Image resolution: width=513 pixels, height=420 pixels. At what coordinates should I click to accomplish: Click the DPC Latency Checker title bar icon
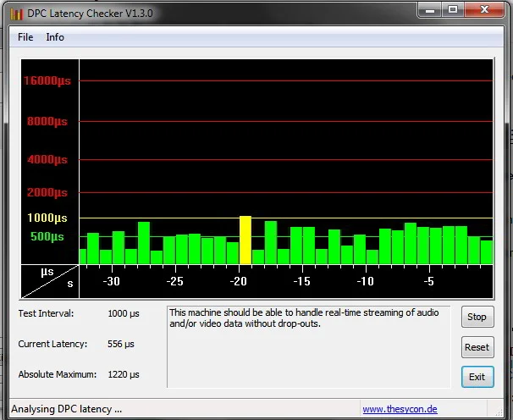15,14
